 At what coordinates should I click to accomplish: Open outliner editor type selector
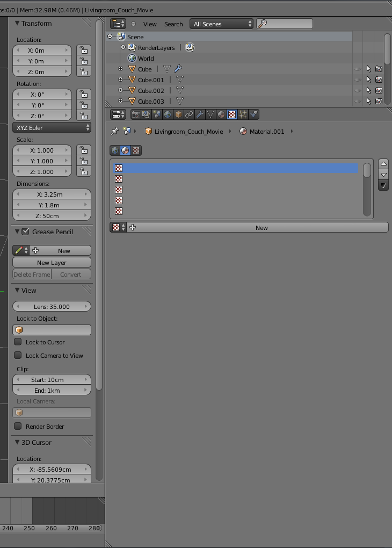[118, 24]
